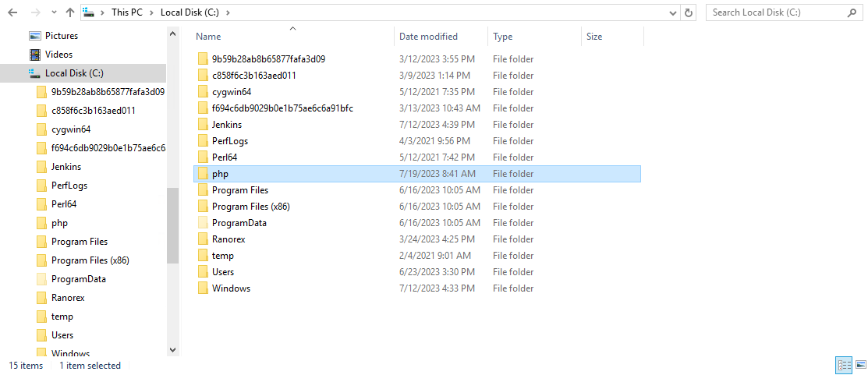
Task: Switch to Details view icon
Action: tap(844, 365)
